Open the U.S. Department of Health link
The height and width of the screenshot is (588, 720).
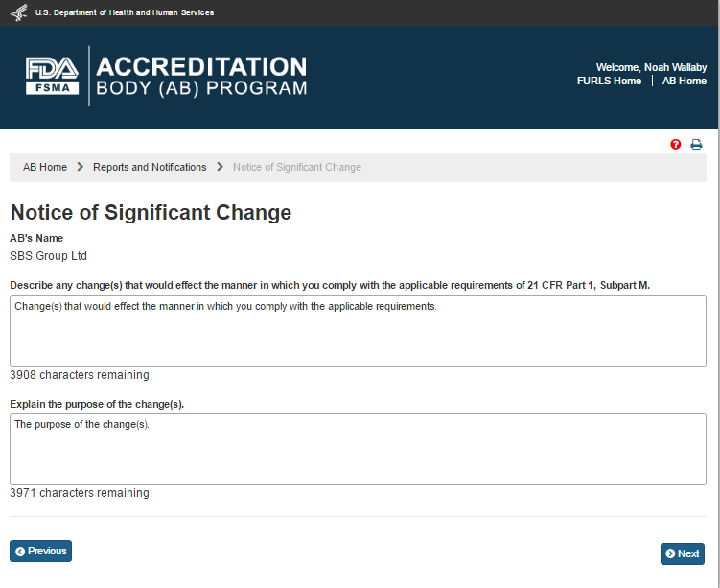(125, 12)
